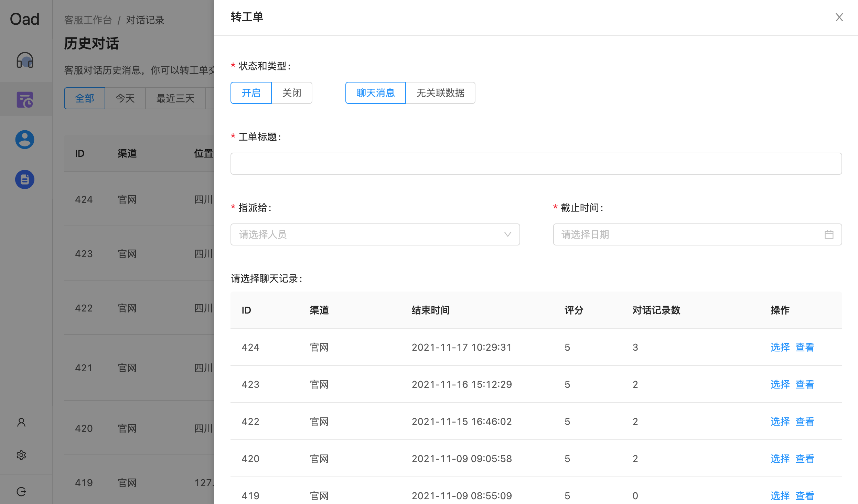This screenshot has height=504, width=858.
Task: Click the 评分 column header
Action: coord(574,310)
